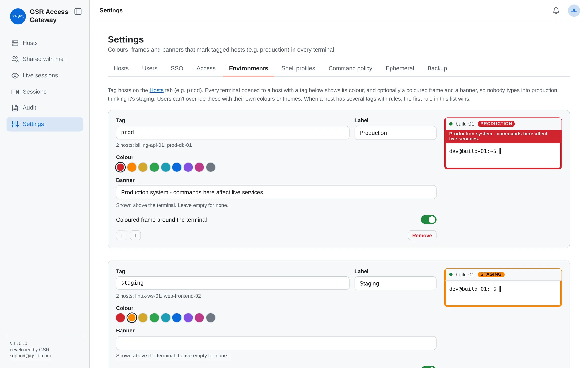Switch to the Ephemeral tab
The width and height of the screenshot is (588, 368).
pyautogui.click(x=400, y=68)
